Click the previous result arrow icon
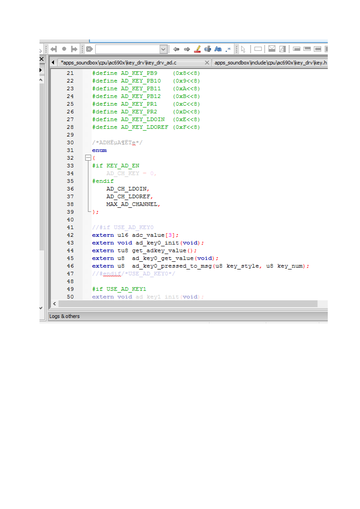This screenshot has width=360, height=509. (x=176, y=49)
